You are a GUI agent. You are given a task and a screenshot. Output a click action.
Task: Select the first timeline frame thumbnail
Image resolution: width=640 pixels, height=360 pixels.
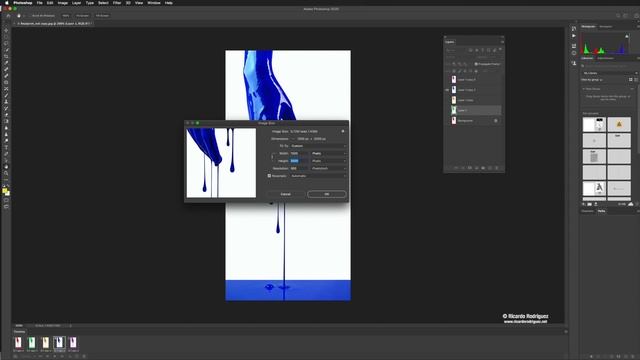pos(18,342)
